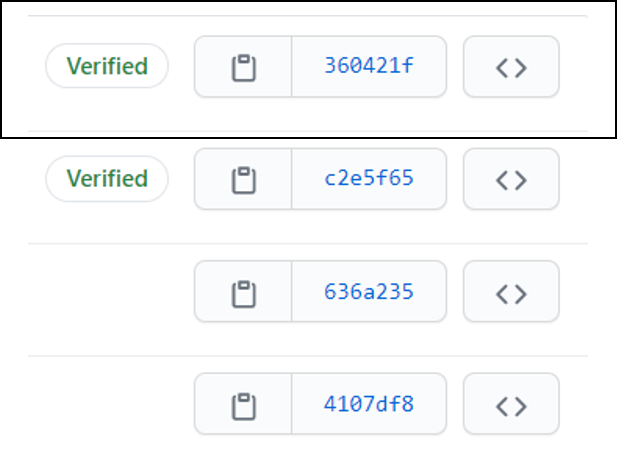
Task: Copy the full SHA for commit 360421f
Action: pyautogui.click(x=243, y=67)
